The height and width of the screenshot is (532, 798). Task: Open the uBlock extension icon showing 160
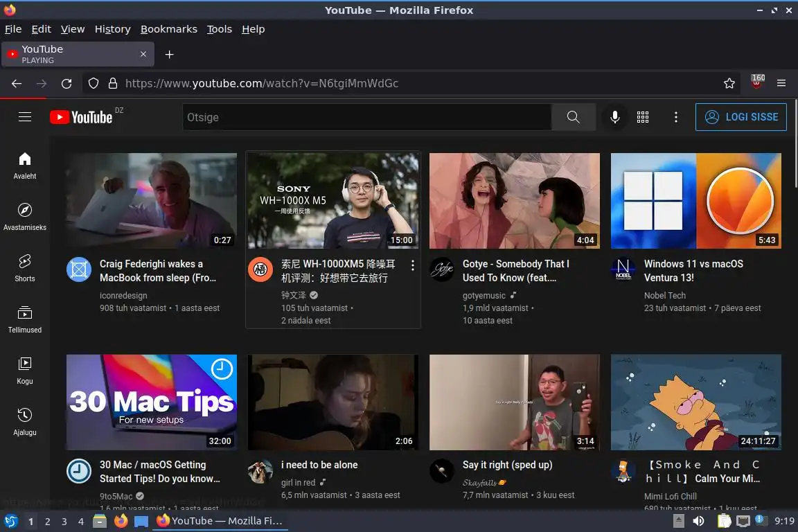[757, 82]
